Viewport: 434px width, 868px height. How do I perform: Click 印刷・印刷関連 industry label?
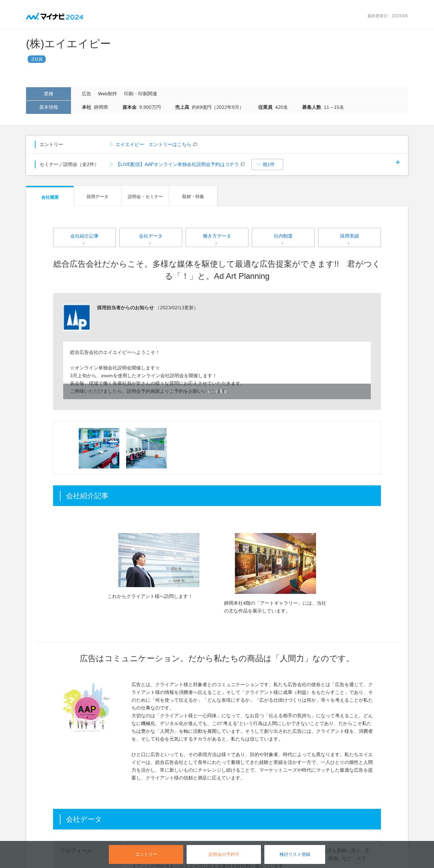click(140, 94)
